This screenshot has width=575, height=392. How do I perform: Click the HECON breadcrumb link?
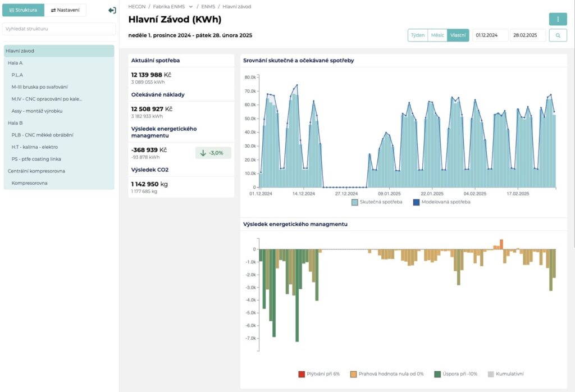tap(137, 7)
